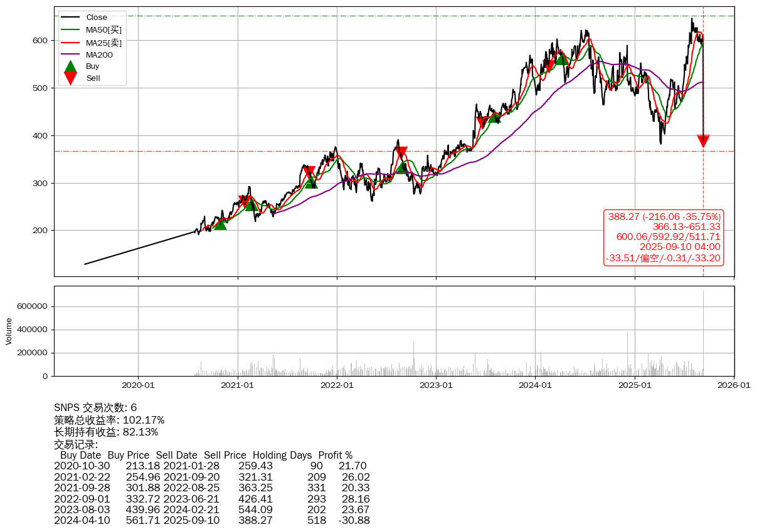Click the MA50[买] legend entry
Screen dimensions: 757x532
click(x=103, y=30)
